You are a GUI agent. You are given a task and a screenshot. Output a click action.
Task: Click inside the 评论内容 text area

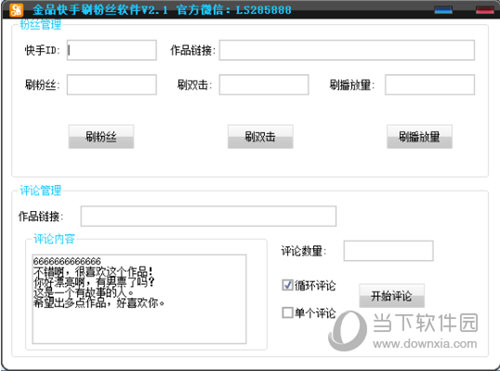tap(139, 299)
